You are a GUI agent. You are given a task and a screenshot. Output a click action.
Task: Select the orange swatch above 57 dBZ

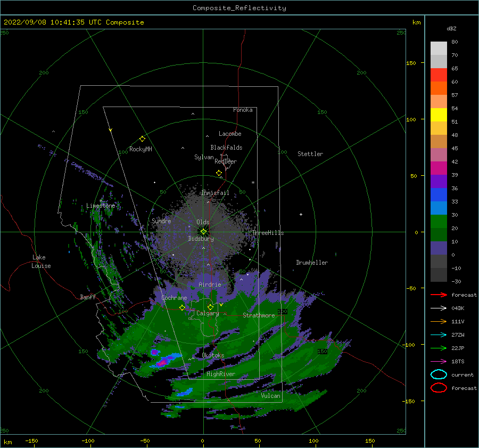pos(439,88)
